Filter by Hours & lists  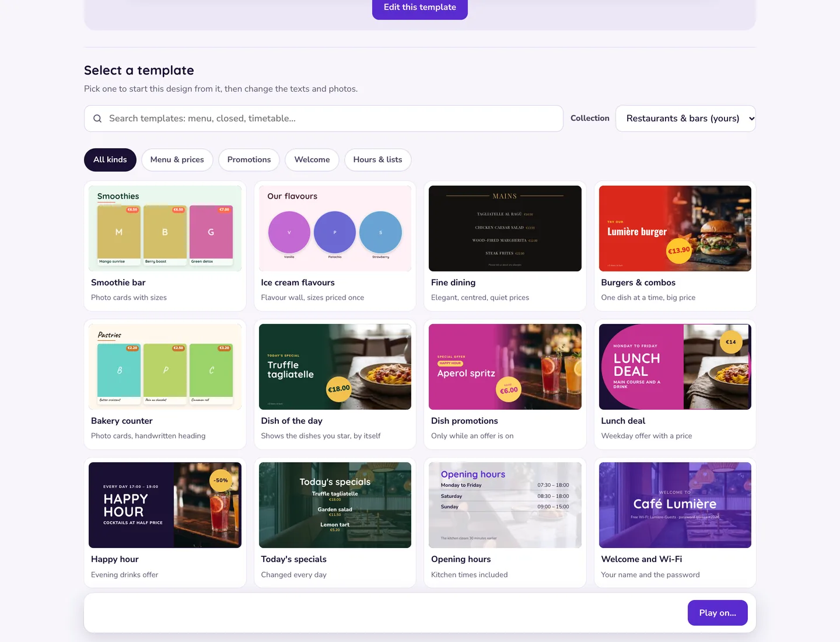pyautogui.click(x=378, y=160)
